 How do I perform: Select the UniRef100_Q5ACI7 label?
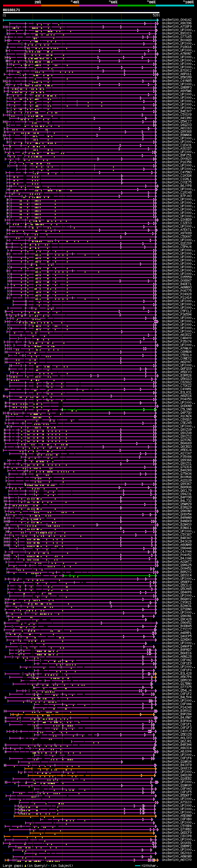[x=177, y=122]
